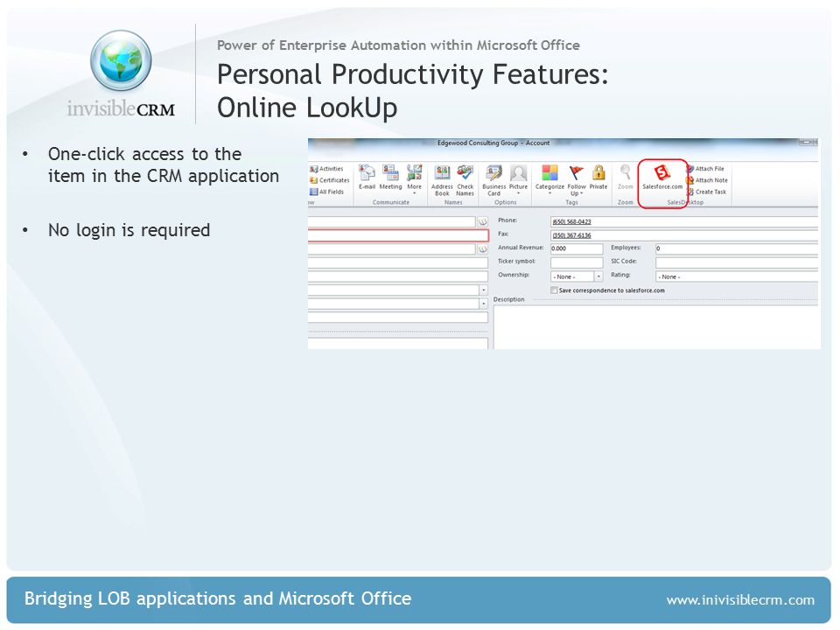The width and height of the screenshot is (840, 630).
Task: Click the globe icon beside the top field
Action: click(482, 221)
